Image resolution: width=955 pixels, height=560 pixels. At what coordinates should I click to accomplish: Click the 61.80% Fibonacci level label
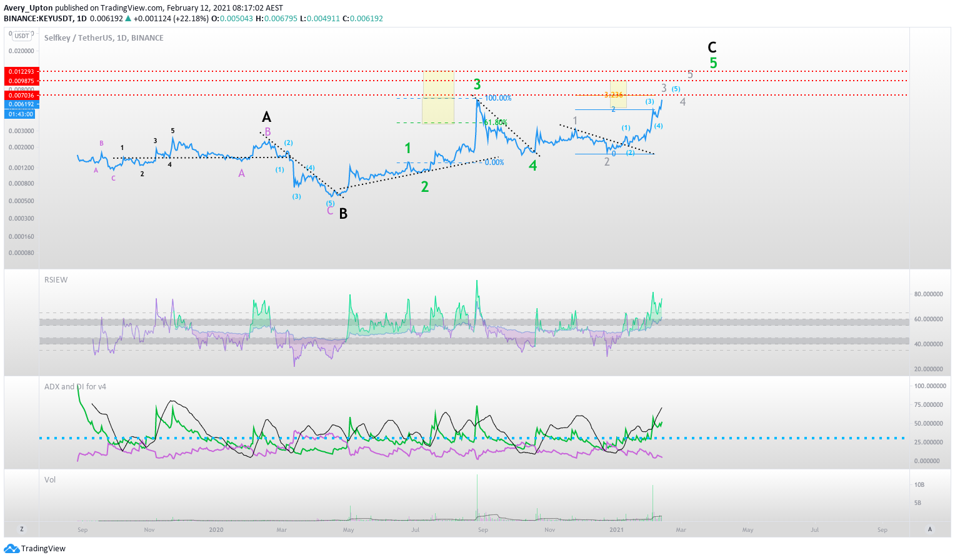click(496, 122)
